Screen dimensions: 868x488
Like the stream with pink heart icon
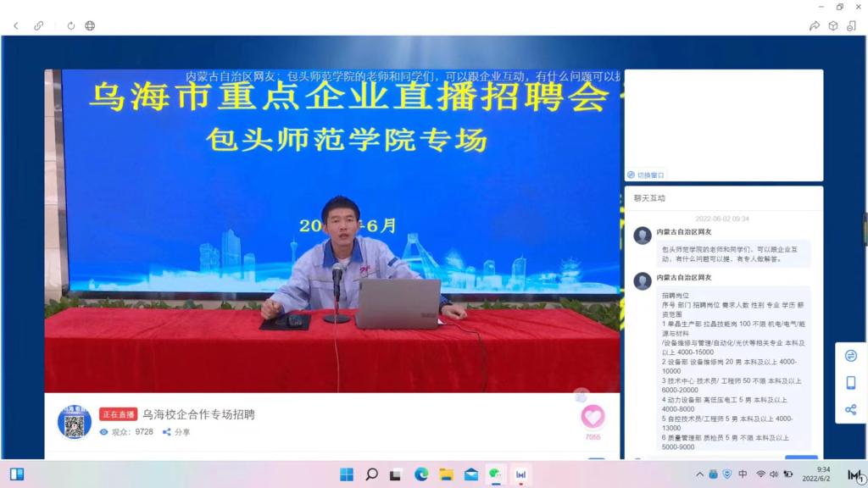pyautogui.click(x=593, y=417)
